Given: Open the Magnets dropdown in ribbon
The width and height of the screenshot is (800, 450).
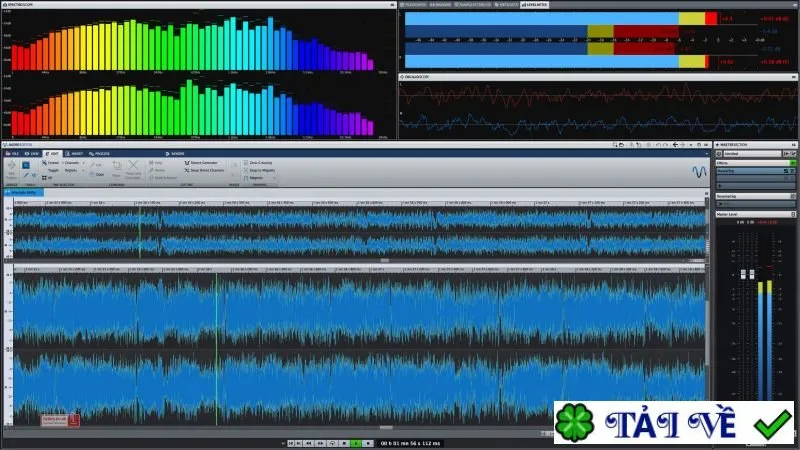Looking at the screenshot, I should click(x=260, y=178).
